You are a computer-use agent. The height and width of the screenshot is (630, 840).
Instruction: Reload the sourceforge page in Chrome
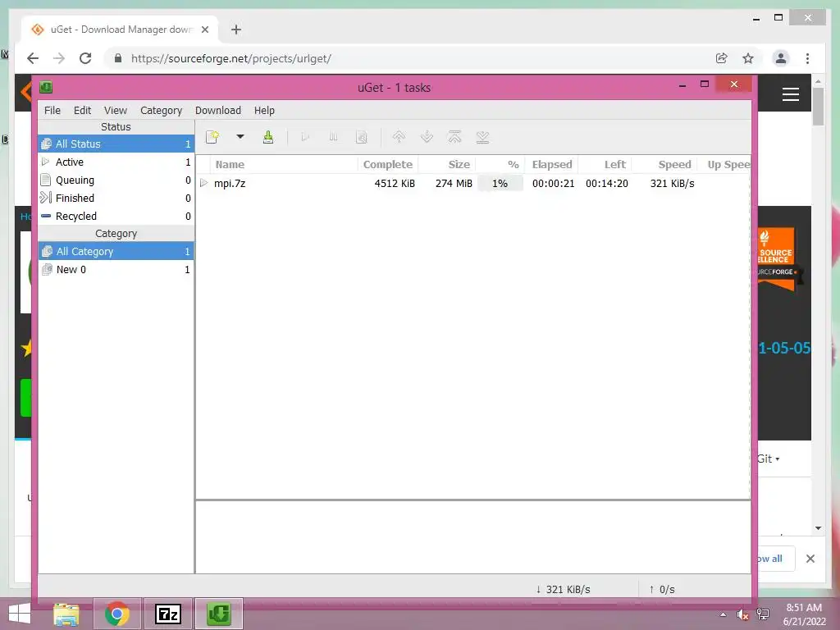pyautogui.click(x=85, y=58)
